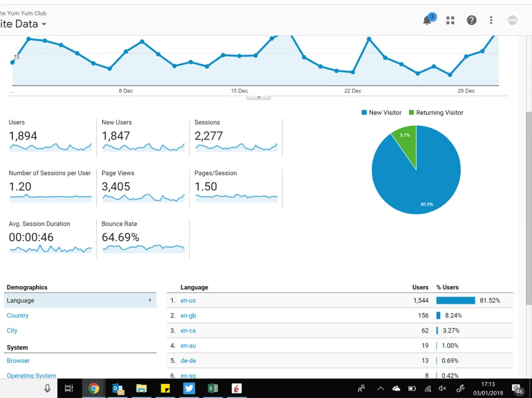
Task: Click the 1,544 users value for en-us
Action: (421, 300)
